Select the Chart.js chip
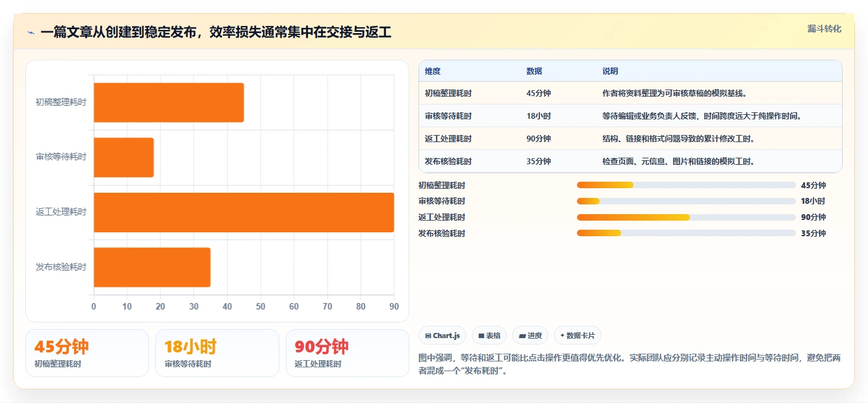The height and width of the screenshot is (403, 868). click(x=442, y=336)
